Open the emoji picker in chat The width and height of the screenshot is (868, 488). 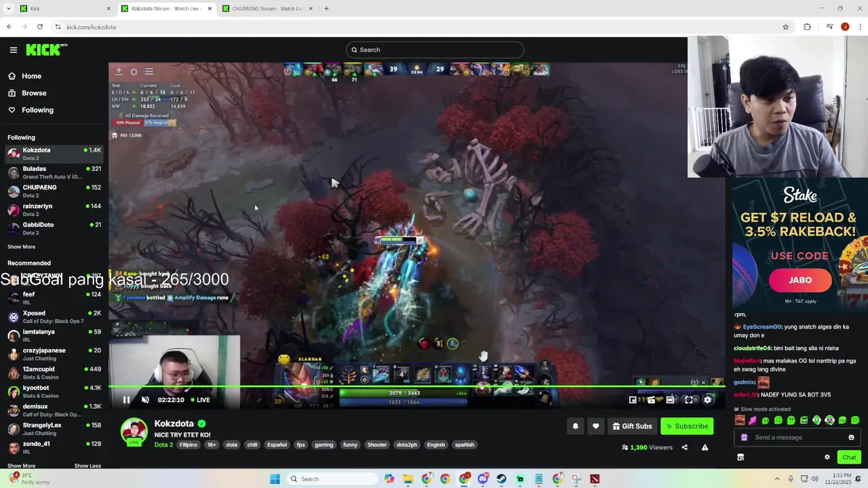coord(851,437)
